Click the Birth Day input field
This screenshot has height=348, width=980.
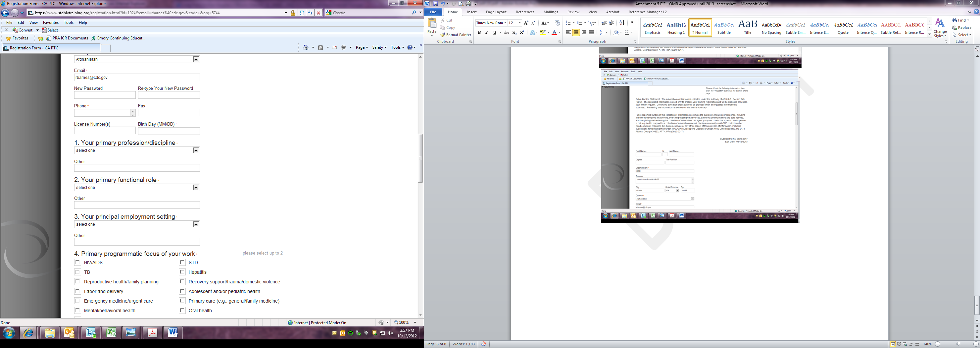pos(169,131)
